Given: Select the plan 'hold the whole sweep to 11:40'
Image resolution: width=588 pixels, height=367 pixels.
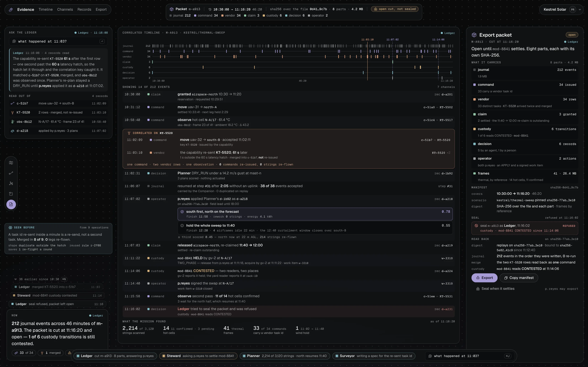Looking at the screenshot, I should pyautogui.click(x=315, y=228).
